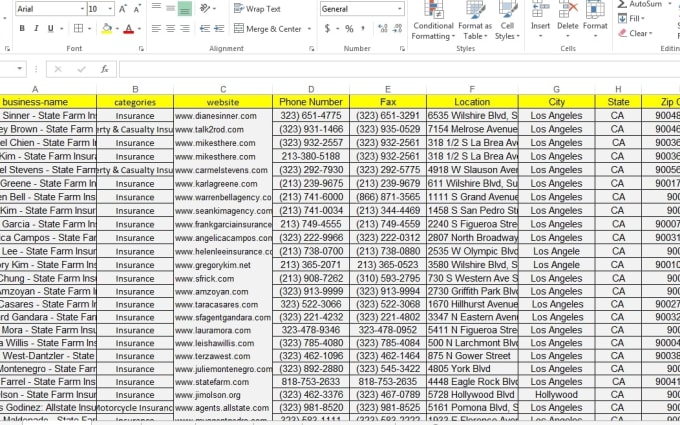The height and width of the screenshot is (425, 680).
Task: Toggle Bold formatting
Action: 22,29
